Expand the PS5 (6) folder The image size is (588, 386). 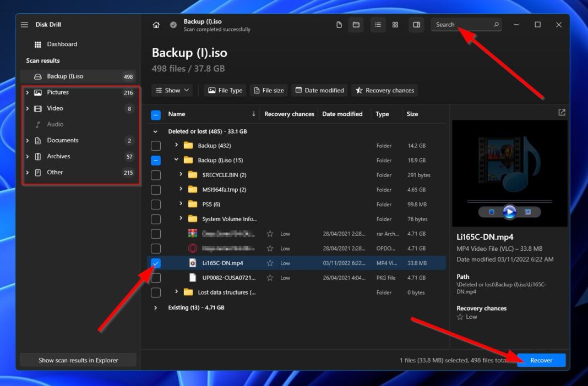(x=181, y=203)
